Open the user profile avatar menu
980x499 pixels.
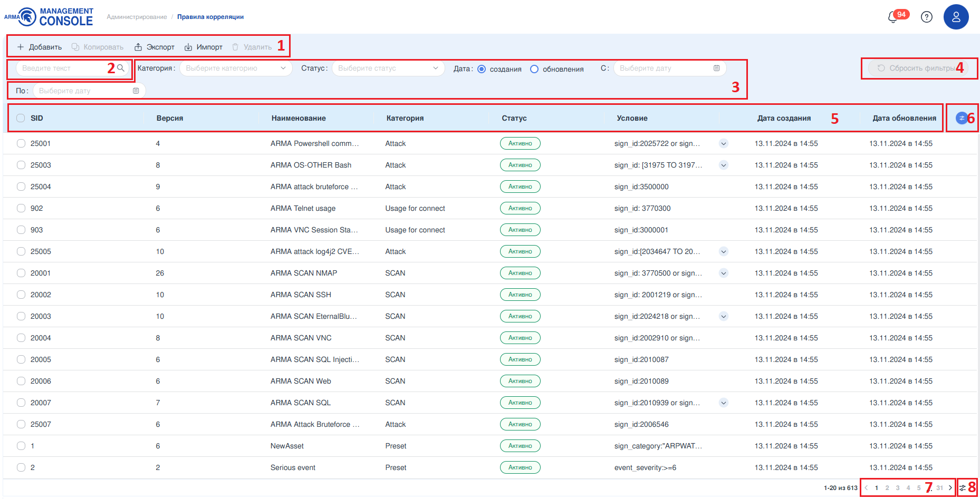point(956,17)
